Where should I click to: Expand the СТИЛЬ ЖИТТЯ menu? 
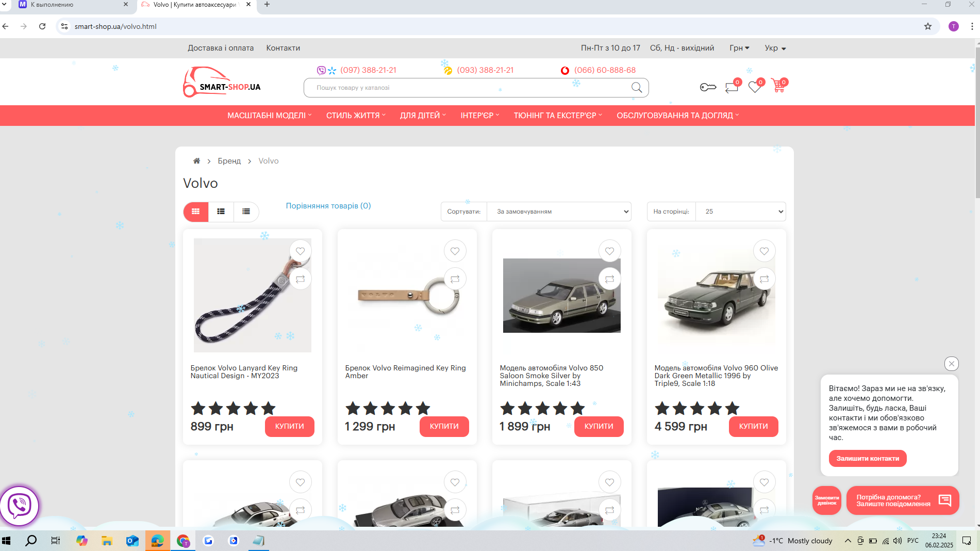click(356, 116)
